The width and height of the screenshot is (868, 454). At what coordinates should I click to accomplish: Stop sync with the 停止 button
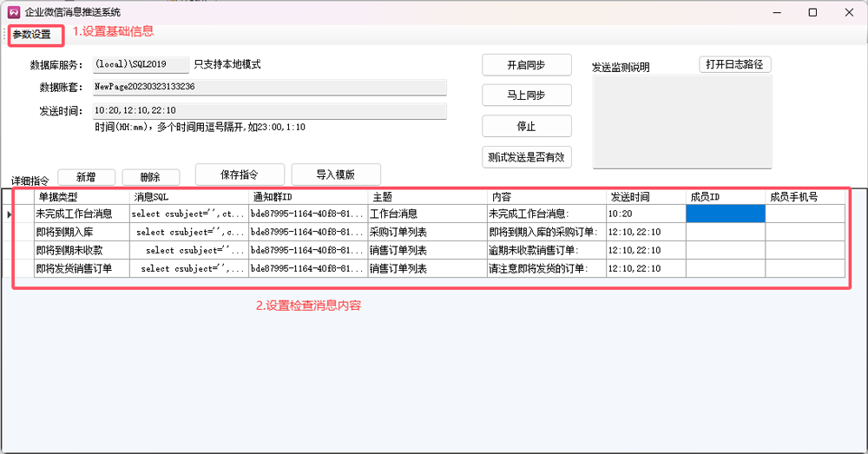(x=527, y=126)
